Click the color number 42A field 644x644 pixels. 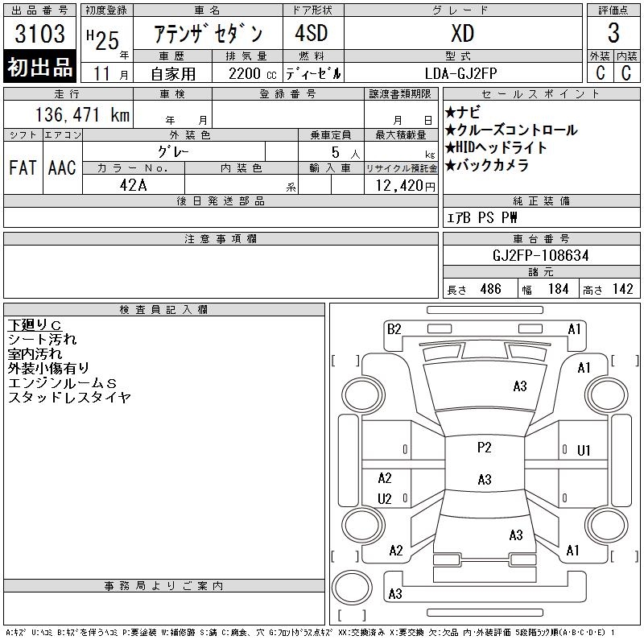(x=134, y=185)
